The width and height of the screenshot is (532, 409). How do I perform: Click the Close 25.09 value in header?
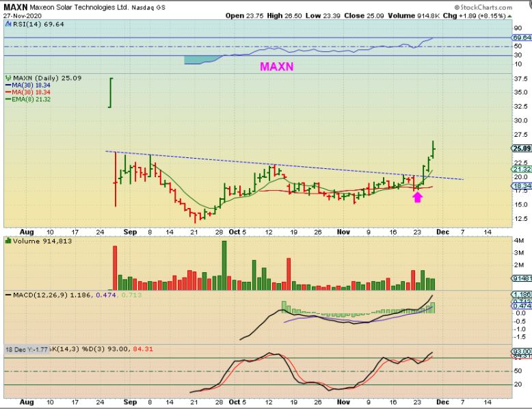(364, 16)
